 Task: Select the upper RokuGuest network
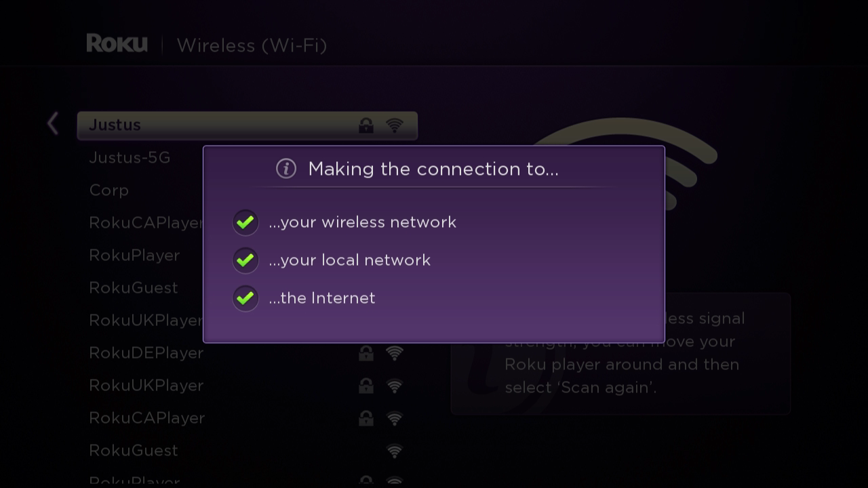click(134, 287)
